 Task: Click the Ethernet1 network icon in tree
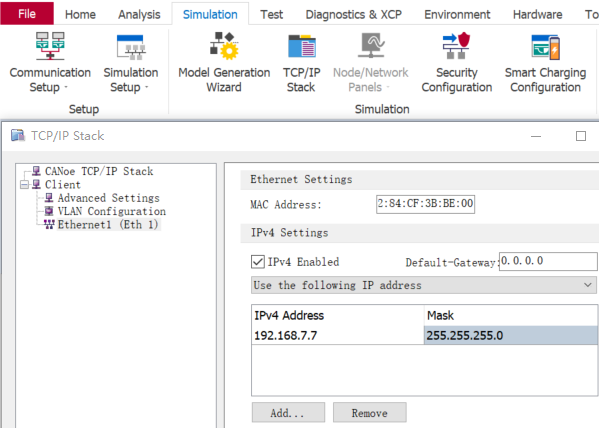pos(49,224)
